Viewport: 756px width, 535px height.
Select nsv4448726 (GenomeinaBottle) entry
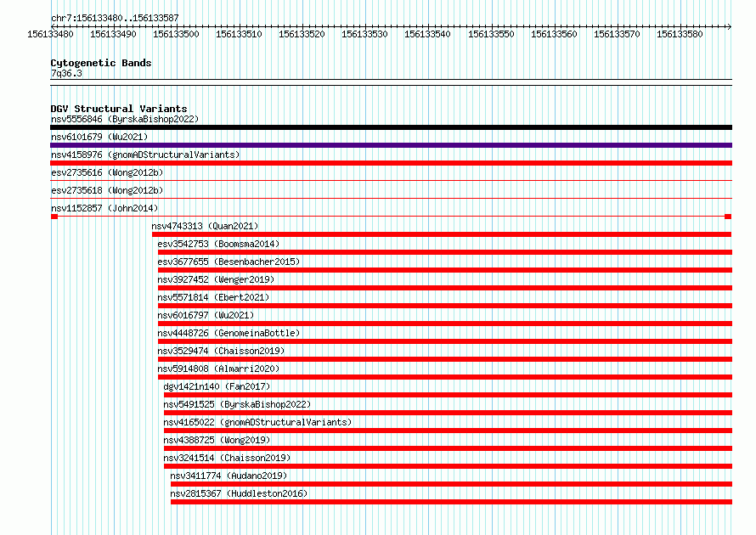[x=228, y=333]
